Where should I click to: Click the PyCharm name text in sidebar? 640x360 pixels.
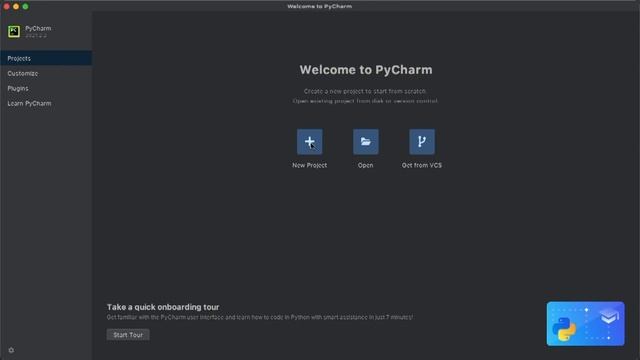(x=38, y=29)
